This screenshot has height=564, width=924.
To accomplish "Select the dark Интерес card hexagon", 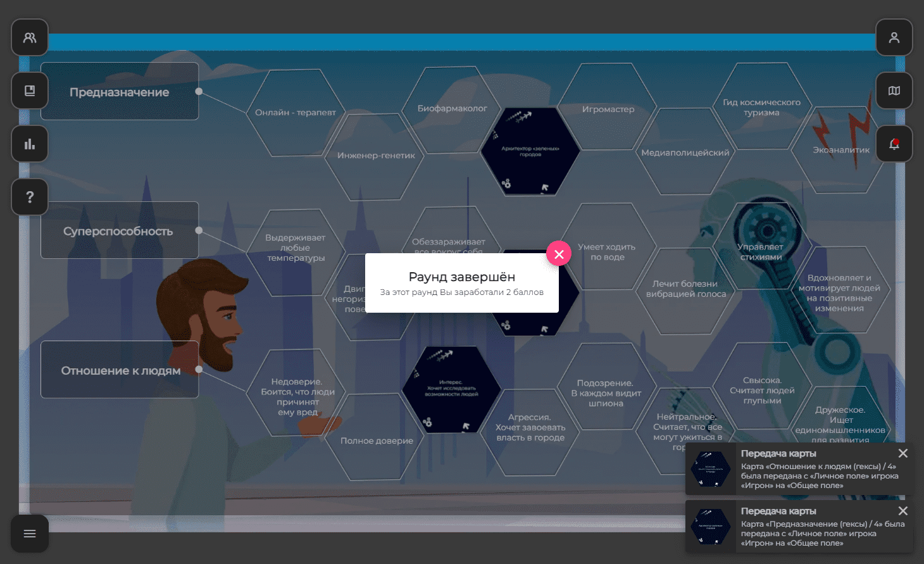I will [x=451, y=389].
